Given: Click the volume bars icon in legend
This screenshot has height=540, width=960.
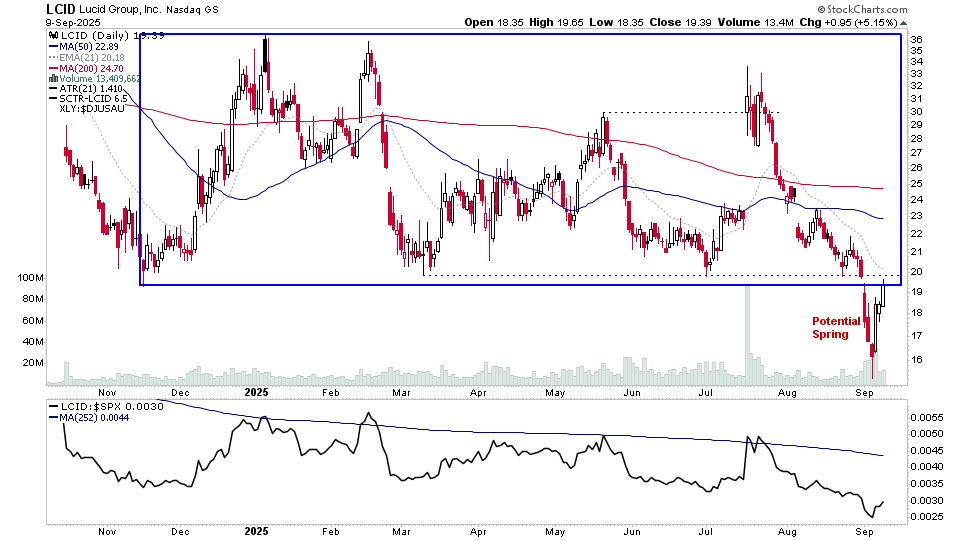Looking at the screenshot, I should click(54, 78).
